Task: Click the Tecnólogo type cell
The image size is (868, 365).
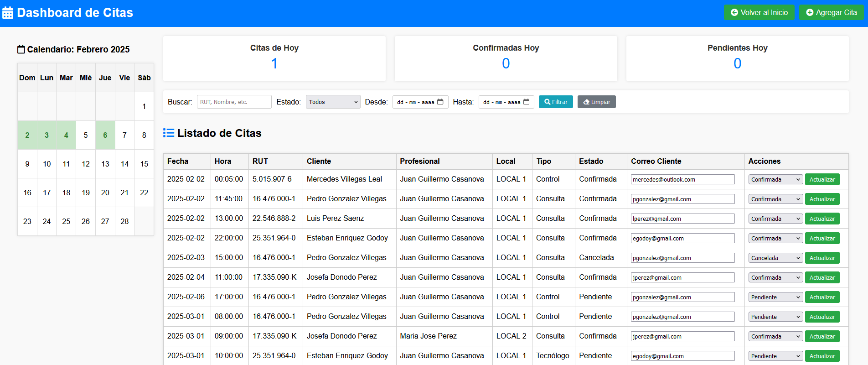Action: (x=553, y=355)
